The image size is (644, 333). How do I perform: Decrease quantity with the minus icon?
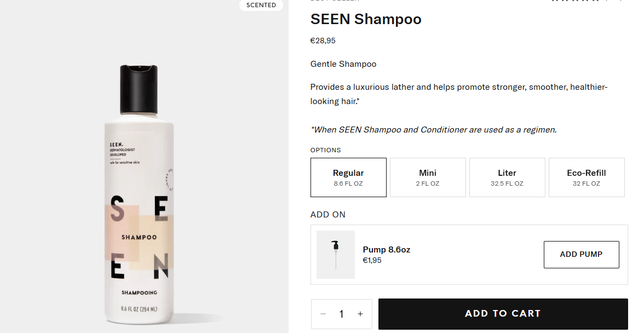[323, 314]
